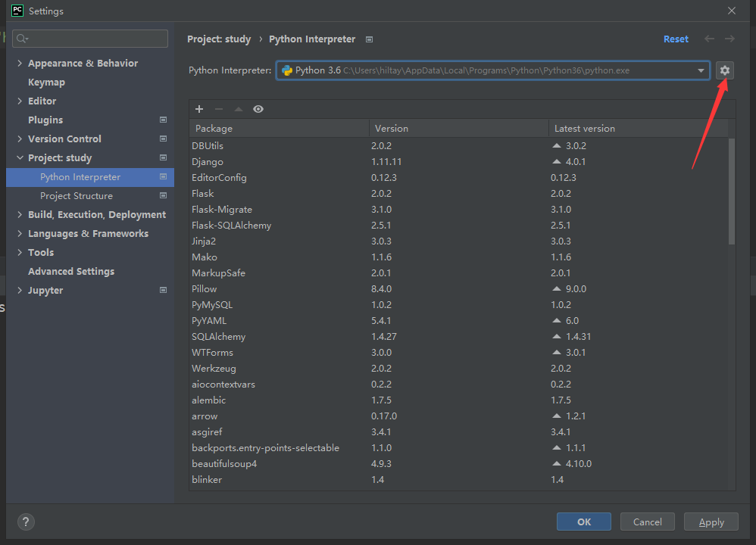Viewport: 756px width, 545px height.
Task: Click the interpreter settings gear icon
Action: tap(724, 70)
